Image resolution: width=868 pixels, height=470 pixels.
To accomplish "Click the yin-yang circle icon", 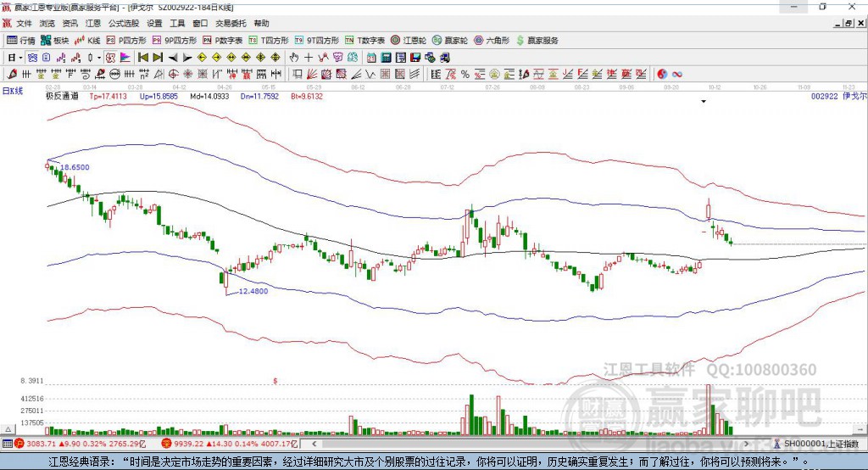I will click(x=662, y=75).
